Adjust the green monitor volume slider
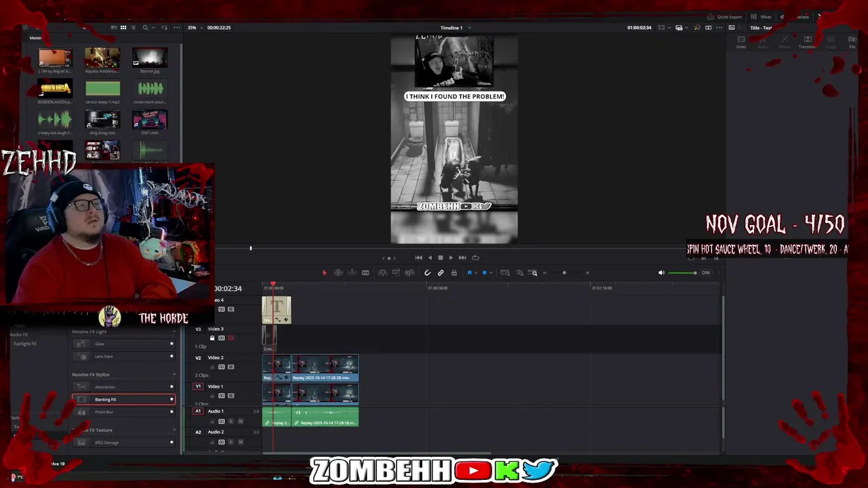This screenshot has width=868, height=488. pyautogui.click(x=682, y=272)
